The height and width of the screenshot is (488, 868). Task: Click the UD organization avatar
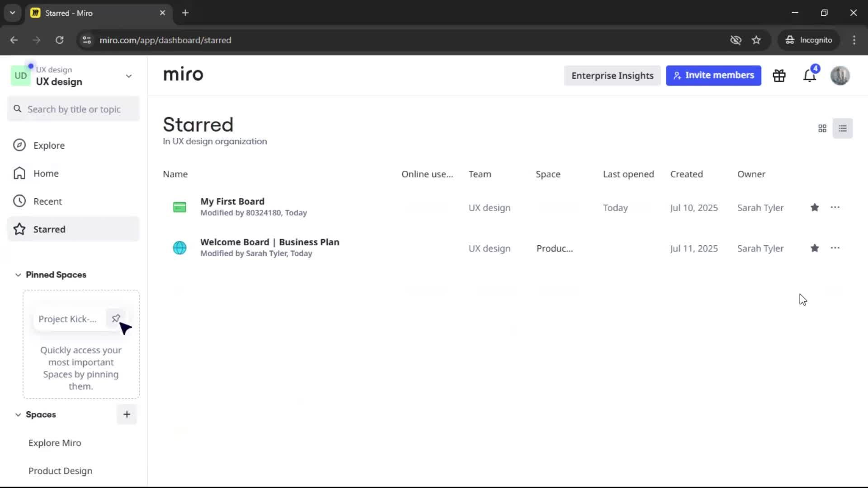coord(21,75)
